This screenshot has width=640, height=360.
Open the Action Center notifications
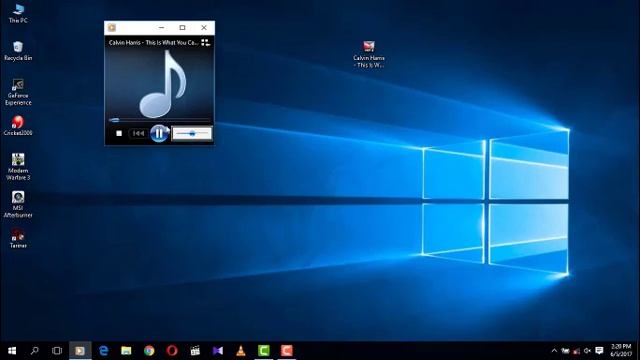[599, 351]
